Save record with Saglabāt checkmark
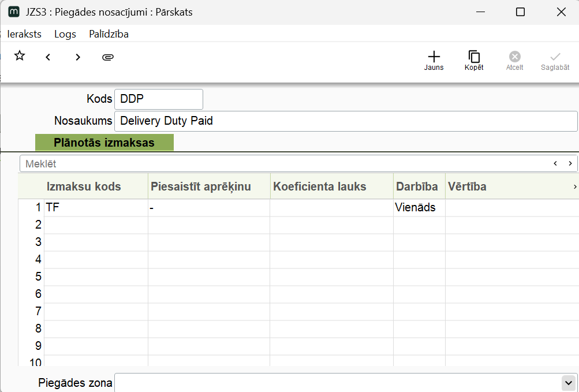Viewport: 579px width, 392px height. pos(555,60)
